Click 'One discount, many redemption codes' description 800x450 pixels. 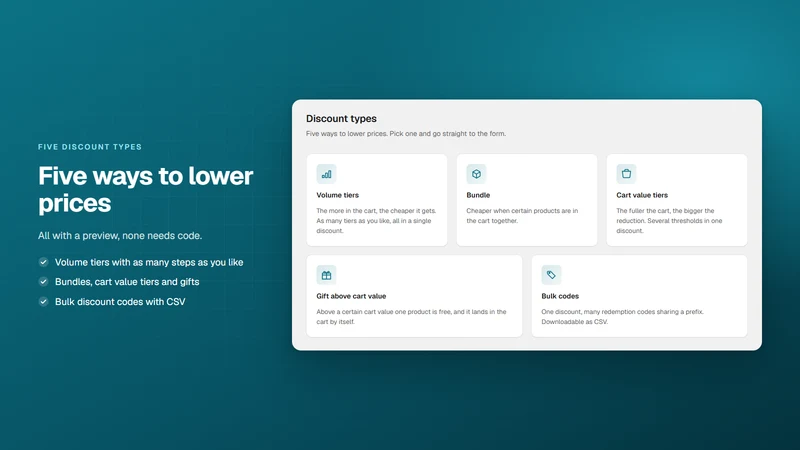(x=622, y=316)
